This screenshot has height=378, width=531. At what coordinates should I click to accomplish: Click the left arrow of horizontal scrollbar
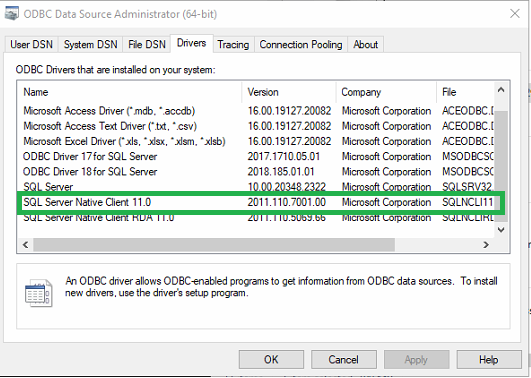(x=25, y=245)
